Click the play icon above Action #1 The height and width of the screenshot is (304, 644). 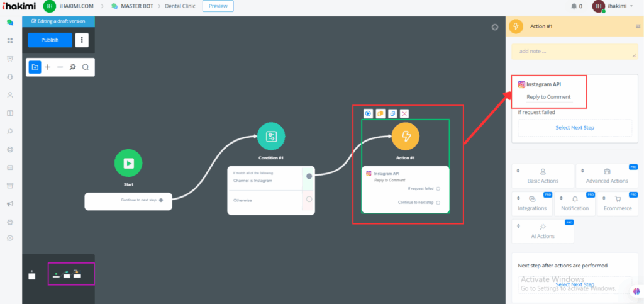coord(369,113)
